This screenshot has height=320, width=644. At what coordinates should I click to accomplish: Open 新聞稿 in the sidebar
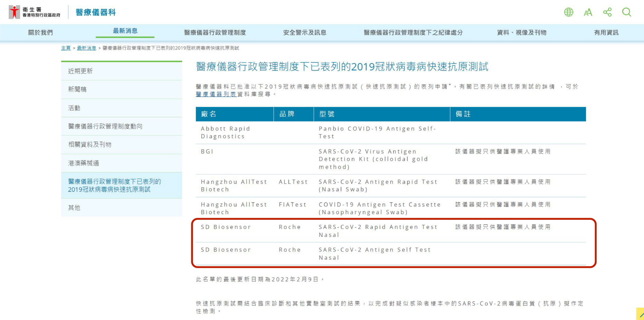(122, 89)
